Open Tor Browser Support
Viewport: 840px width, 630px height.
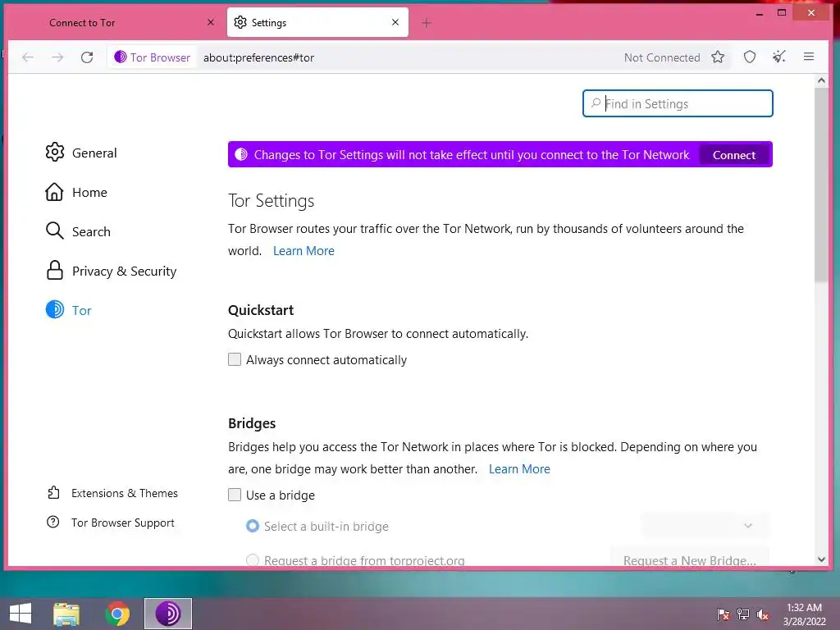(111, 523)
